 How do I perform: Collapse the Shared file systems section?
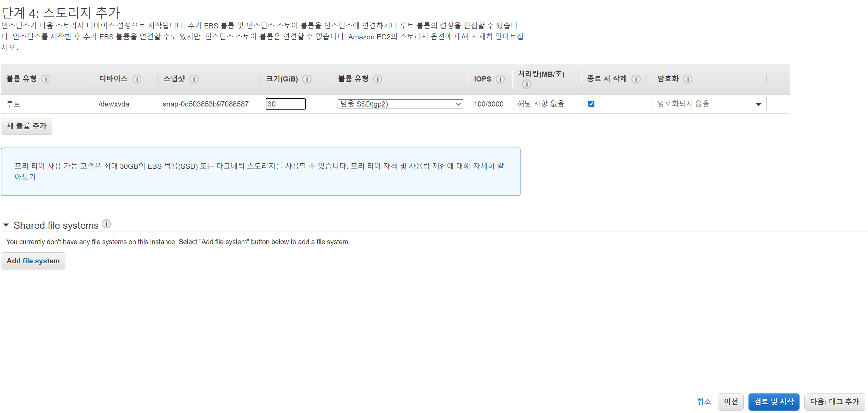point(6,225)
